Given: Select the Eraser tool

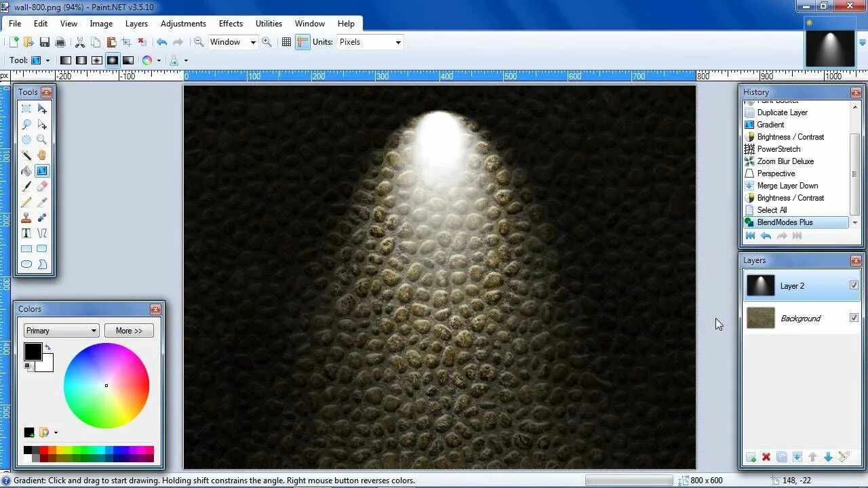Looking at the screenshot, I should coord(42,186).
